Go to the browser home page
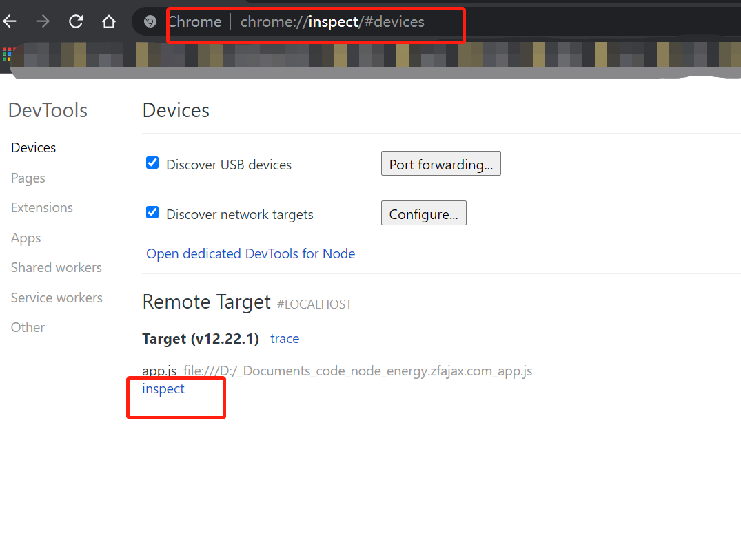The height and width of the screenshot is (560, 741). (x=108, y=22)
